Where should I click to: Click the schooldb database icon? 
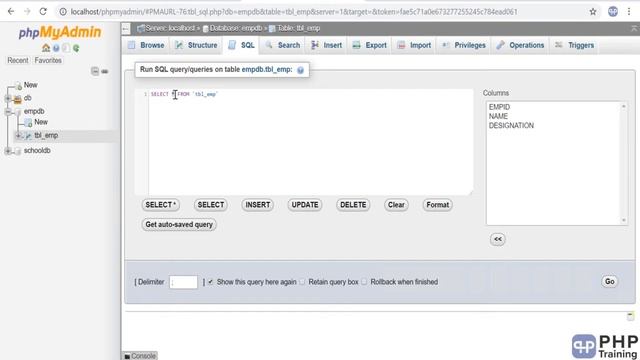18,151
